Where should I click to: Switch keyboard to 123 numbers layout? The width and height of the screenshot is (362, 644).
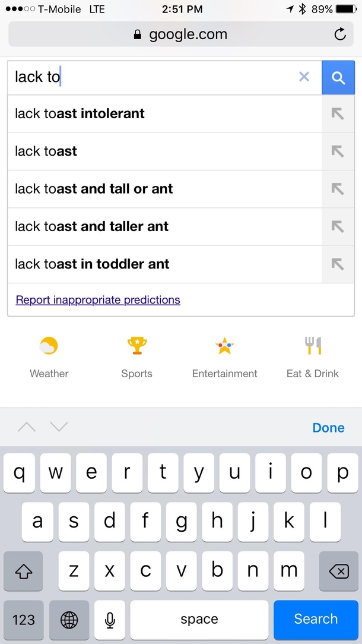pos(23,620)
